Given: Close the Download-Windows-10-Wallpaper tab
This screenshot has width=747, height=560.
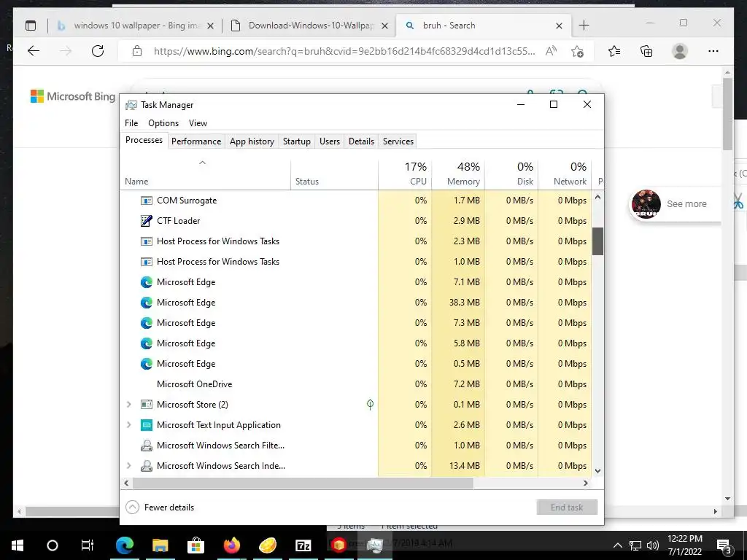Looking at the screenshot, I should [x=385, y=26].
